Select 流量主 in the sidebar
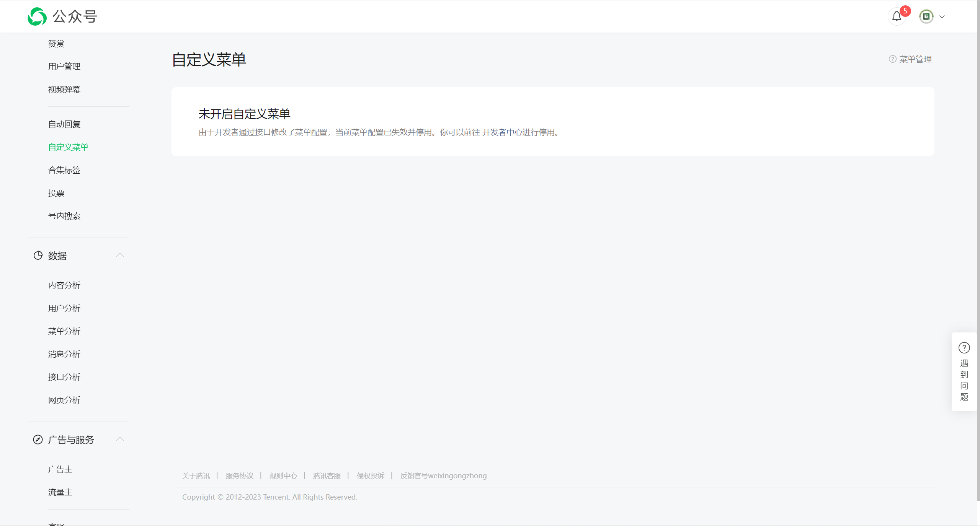Screen dimensions: 980x526 tap(60, 492)
